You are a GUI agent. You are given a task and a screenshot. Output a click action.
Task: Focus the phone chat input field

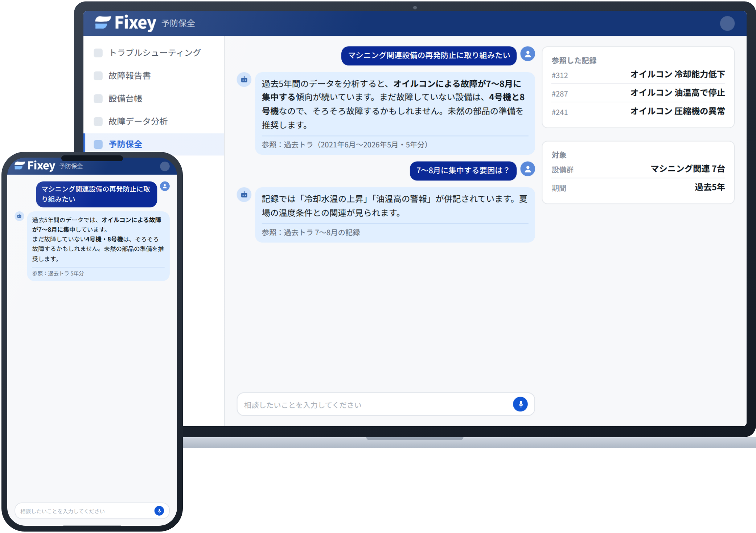92,511
